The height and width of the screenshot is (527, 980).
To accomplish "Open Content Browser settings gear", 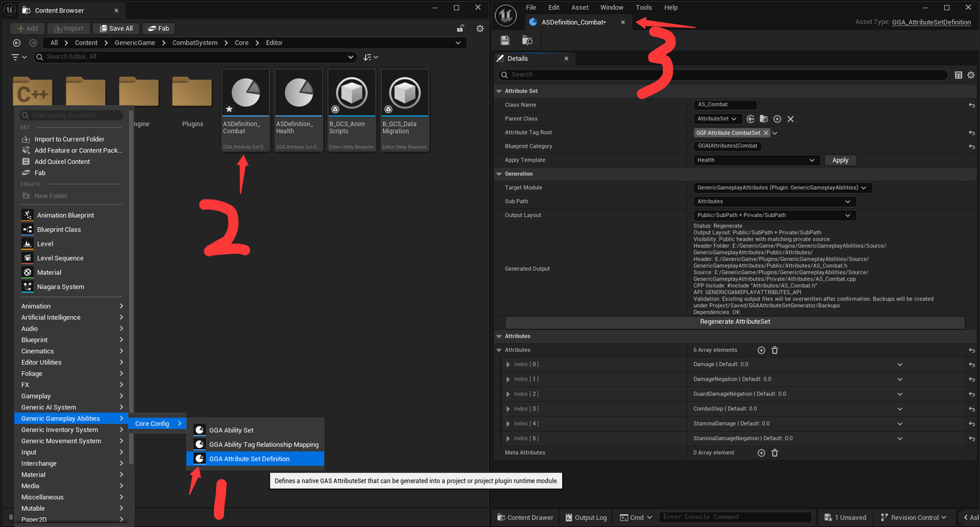I will 480,29.
